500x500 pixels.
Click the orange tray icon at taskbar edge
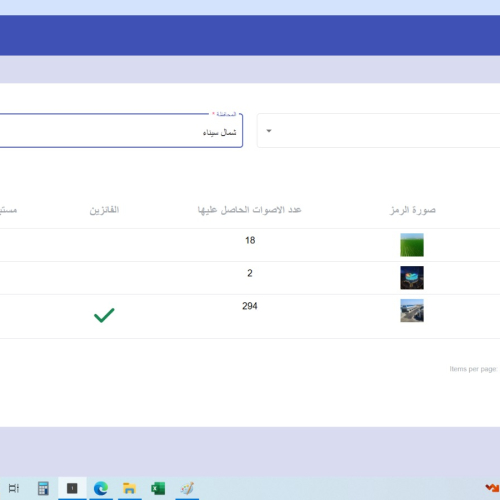[x=492, y=488]
